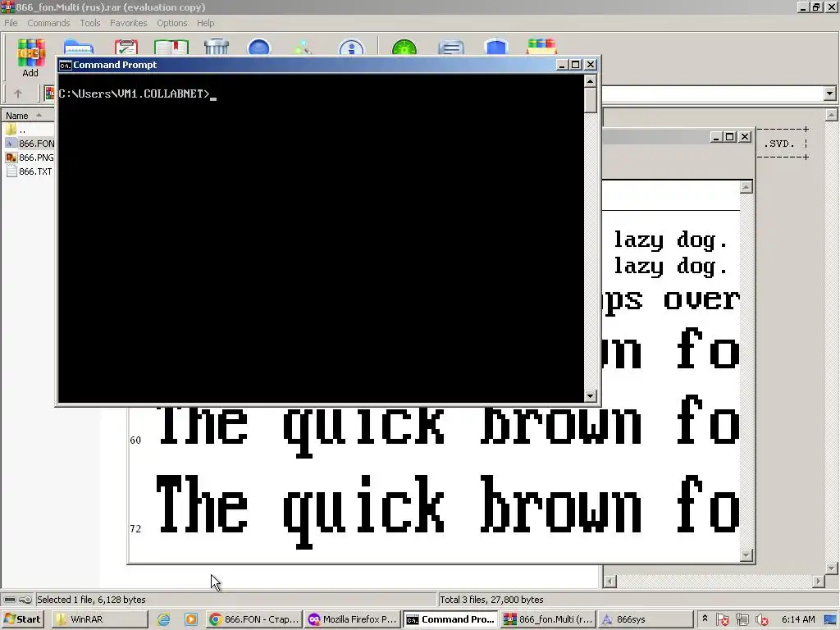
Task: Click the Comment icon in WinRAR toolbar
Action: (451, 47)
